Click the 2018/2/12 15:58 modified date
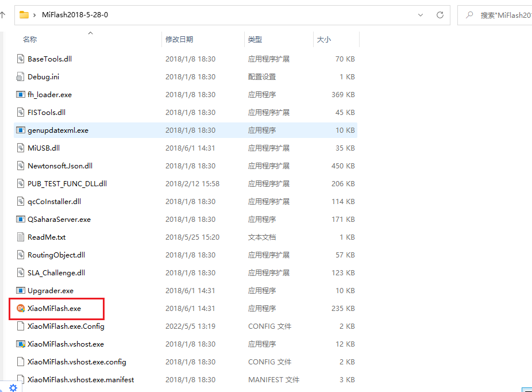The width and height of the screenshot is (532, 392). 192,183
